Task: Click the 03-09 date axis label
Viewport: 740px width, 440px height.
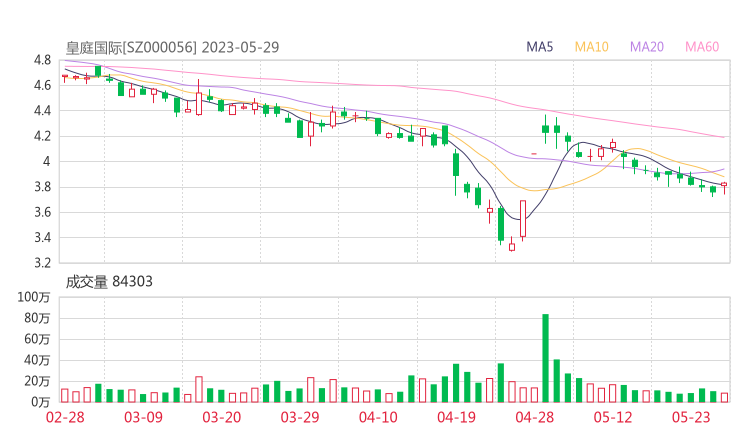Action: pos(143,417)
